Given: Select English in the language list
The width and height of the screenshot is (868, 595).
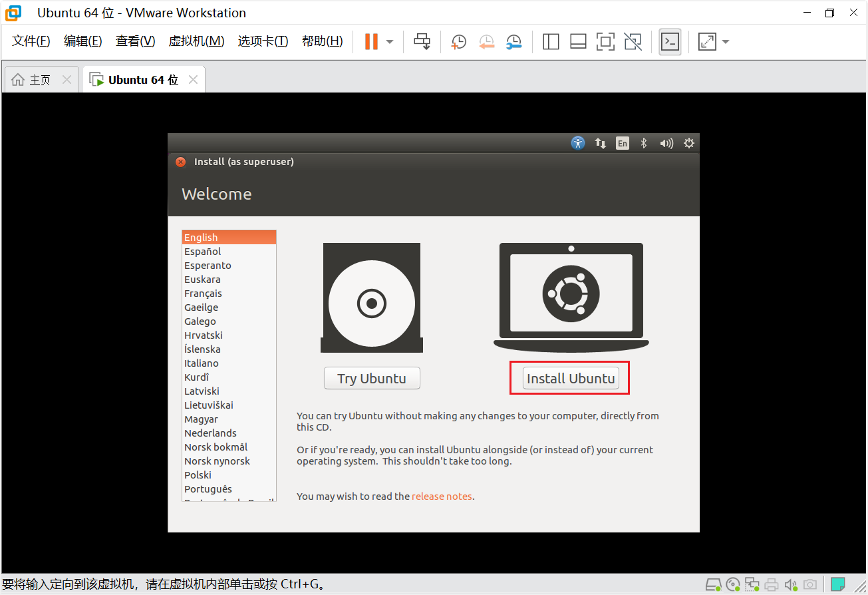Looking at the screenshot, I should 229,238.
